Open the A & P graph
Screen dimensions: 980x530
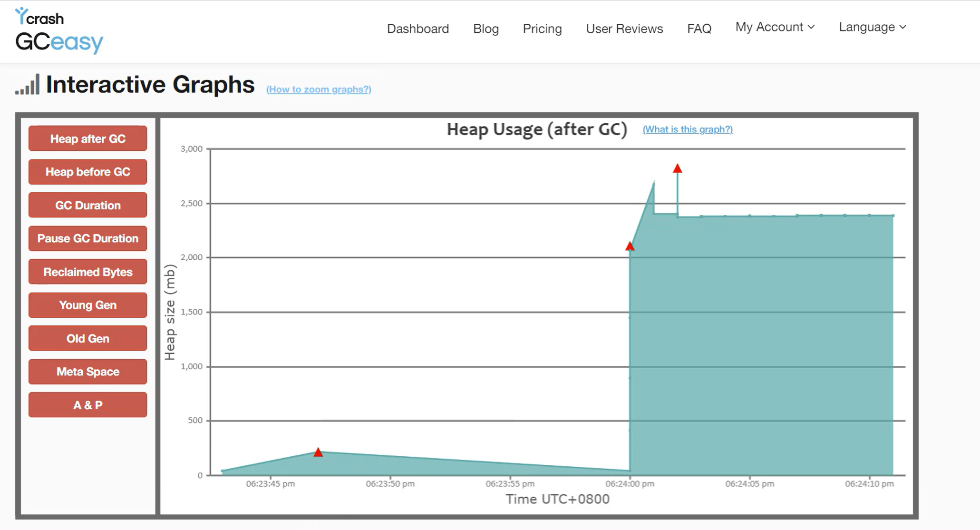(x=88, y=405)
